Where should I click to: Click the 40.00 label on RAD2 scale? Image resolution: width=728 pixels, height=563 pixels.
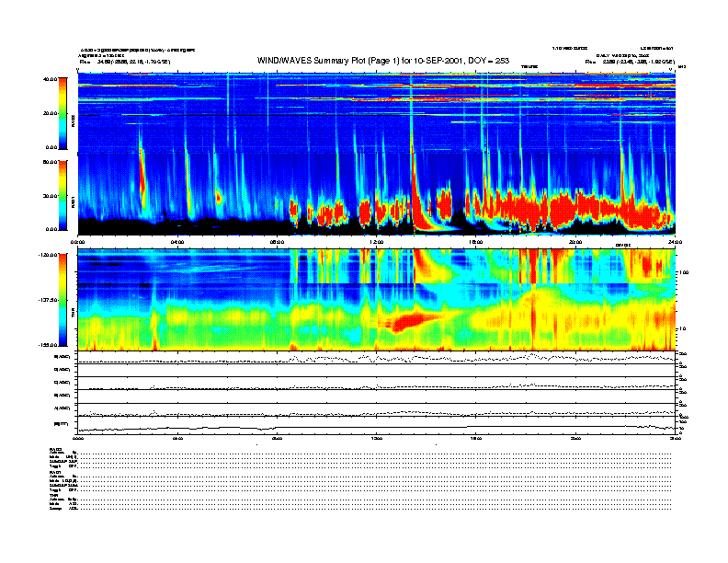pyautogui.click(x=50, y=79)
